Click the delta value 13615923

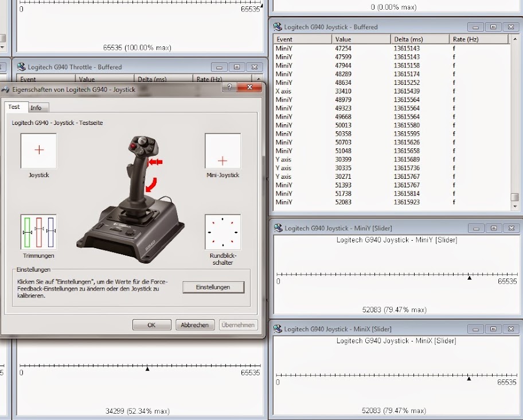(x=407, y=202)
